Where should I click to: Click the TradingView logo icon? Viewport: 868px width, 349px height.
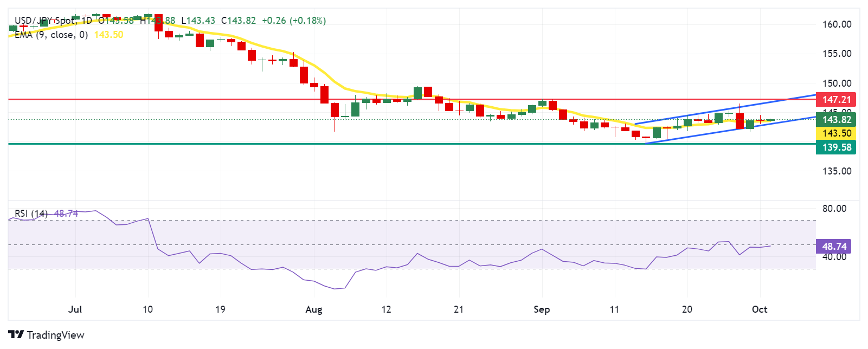pyautogui.click(x=16, y=335)
